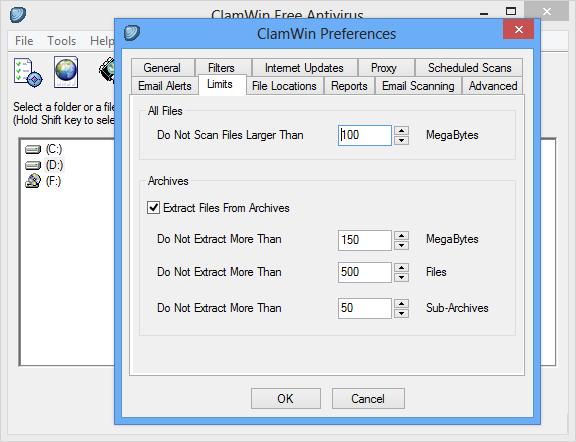Click the extract size field showing 150
576x442 pixels.
pos(365,240)
